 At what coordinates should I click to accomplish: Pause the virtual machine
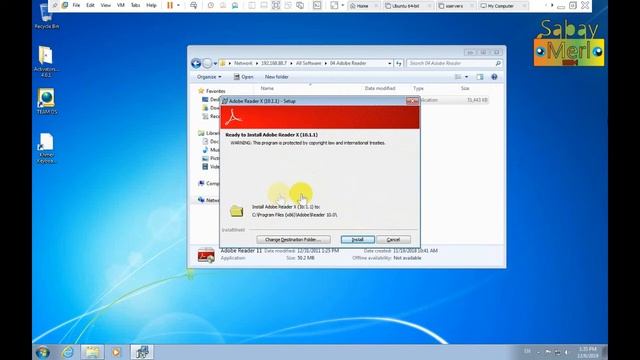coord(170,5)
